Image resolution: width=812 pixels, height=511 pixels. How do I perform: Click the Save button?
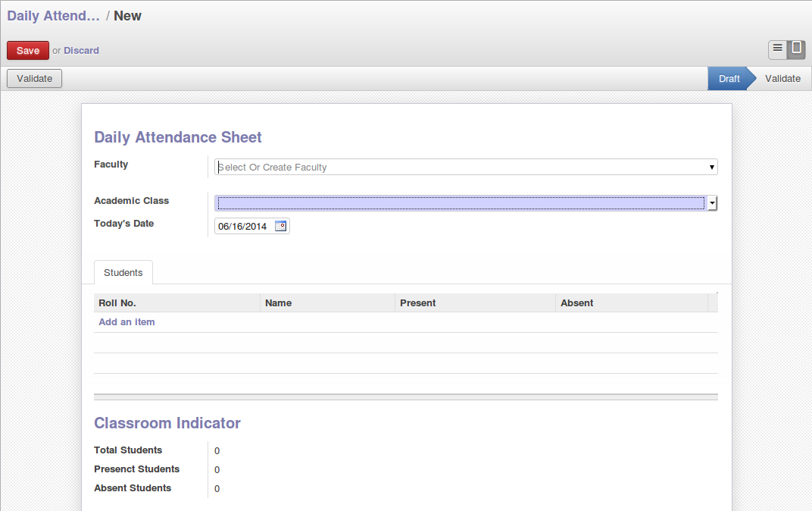[28, 50]
